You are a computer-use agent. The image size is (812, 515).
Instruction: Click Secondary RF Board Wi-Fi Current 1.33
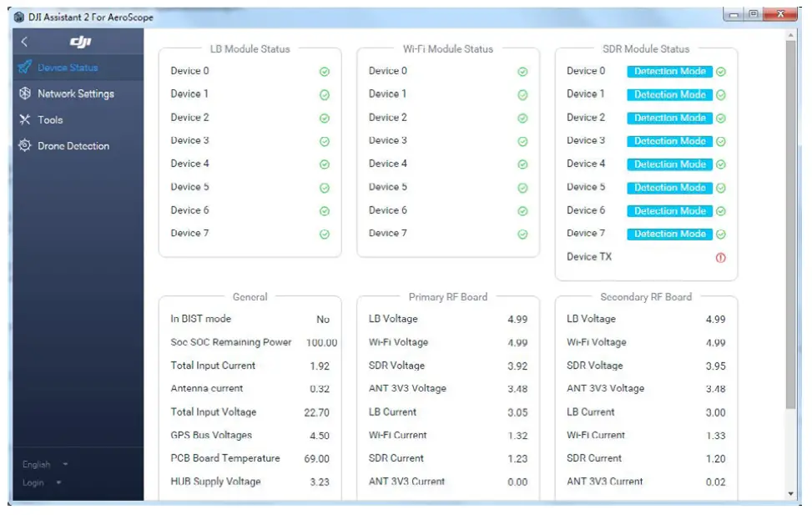[x=716, y=436]
